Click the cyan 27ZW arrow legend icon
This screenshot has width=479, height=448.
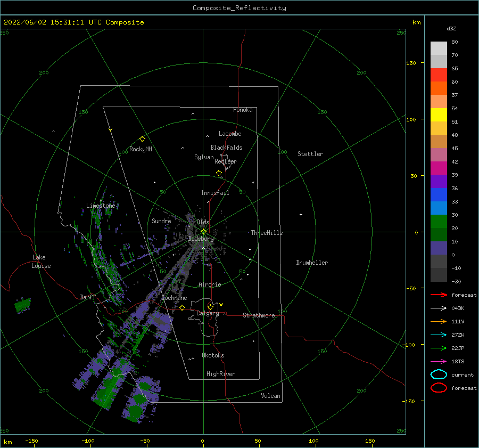coord(439,335)
